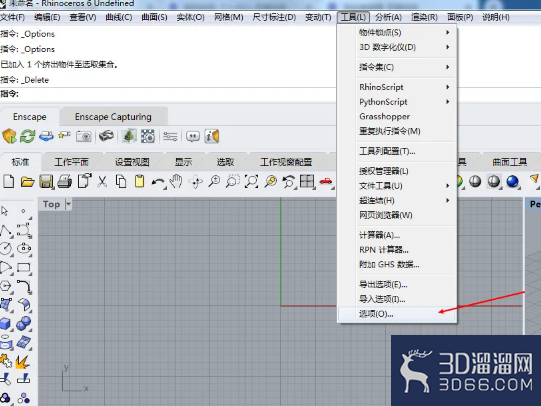Click the Open folder icon
This screenshot has height=406, width=541.
[x=27, y=181]
